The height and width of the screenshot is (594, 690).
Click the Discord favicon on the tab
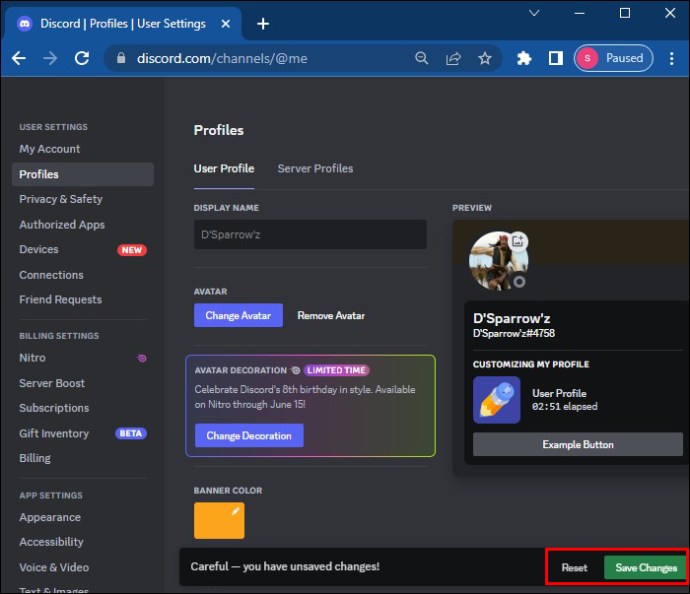(x=25, y=23)
